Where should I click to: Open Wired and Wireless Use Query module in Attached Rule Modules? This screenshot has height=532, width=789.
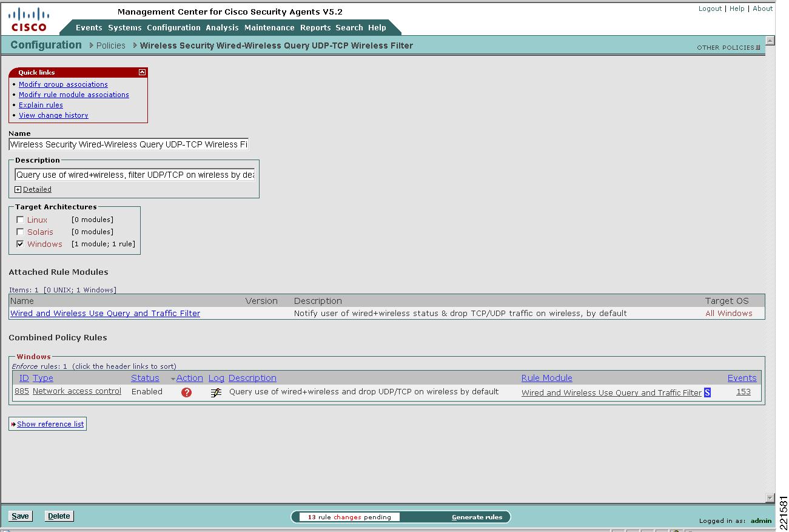[x=105, y=314]
